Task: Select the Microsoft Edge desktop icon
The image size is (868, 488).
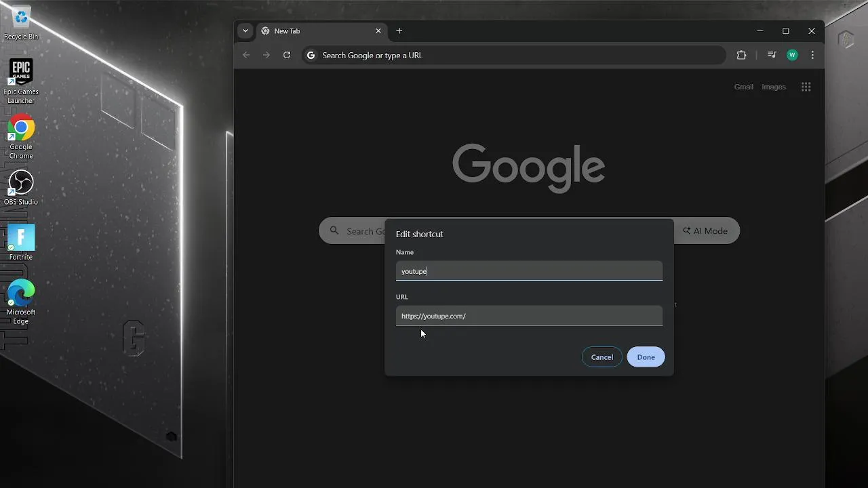Action: tap(21, 302)
